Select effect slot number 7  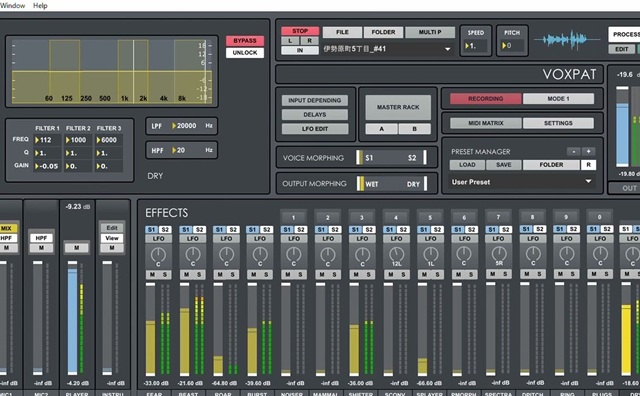498,217
